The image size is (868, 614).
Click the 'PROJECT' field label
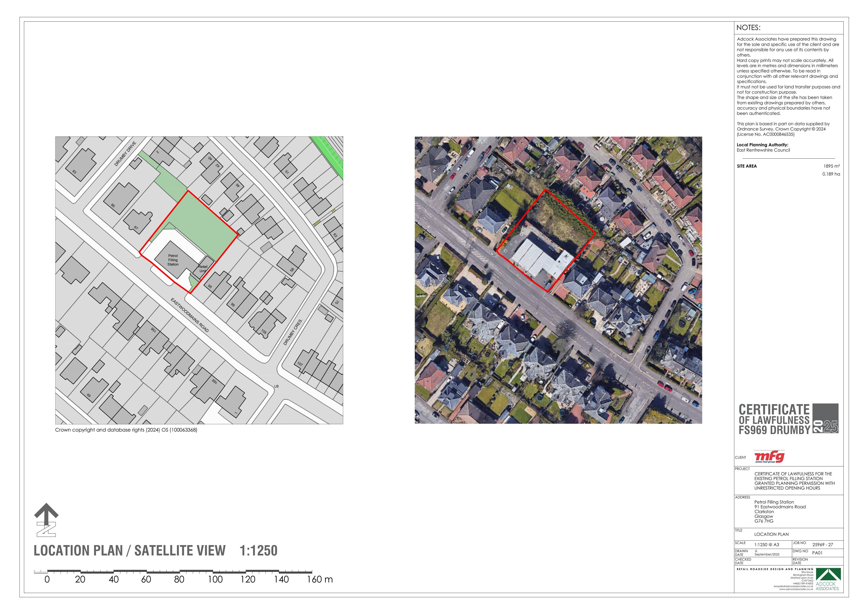click(743, 469)
